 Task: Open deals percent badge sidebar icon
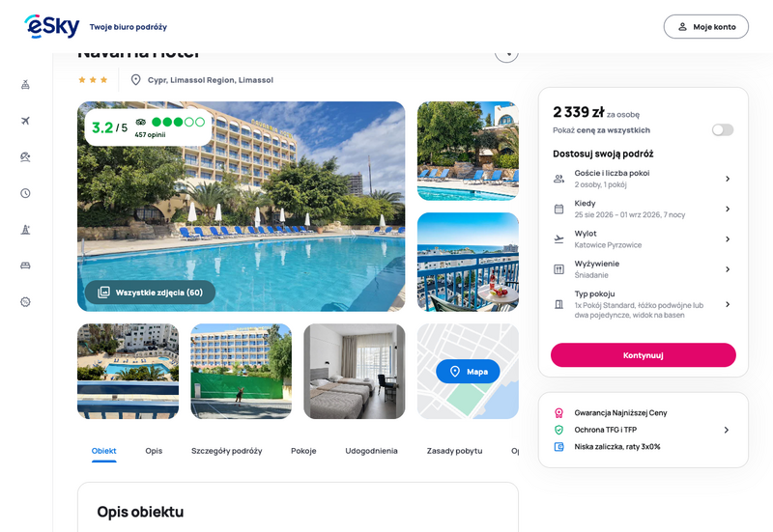26,302
